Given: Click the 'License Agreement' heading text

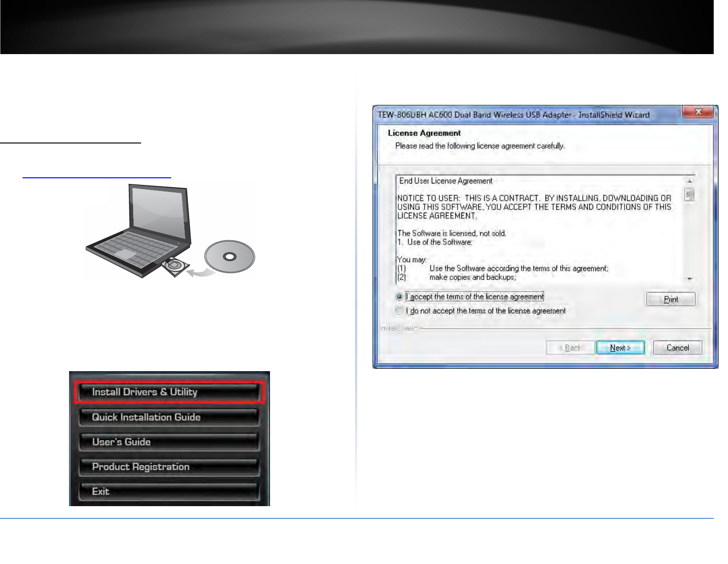Looking at the screenshot, I should tap(424, 133).
